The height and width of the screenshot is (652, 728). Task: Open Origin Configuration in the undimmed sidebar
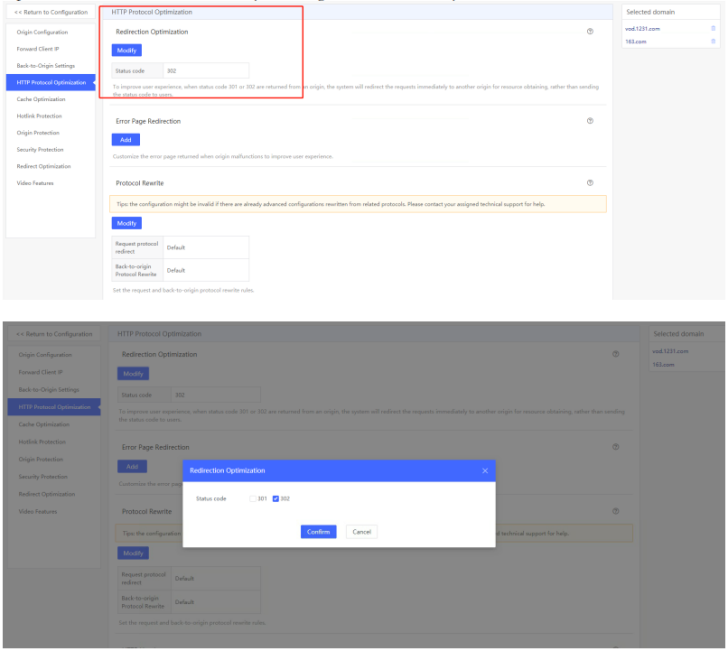(43, 32)
